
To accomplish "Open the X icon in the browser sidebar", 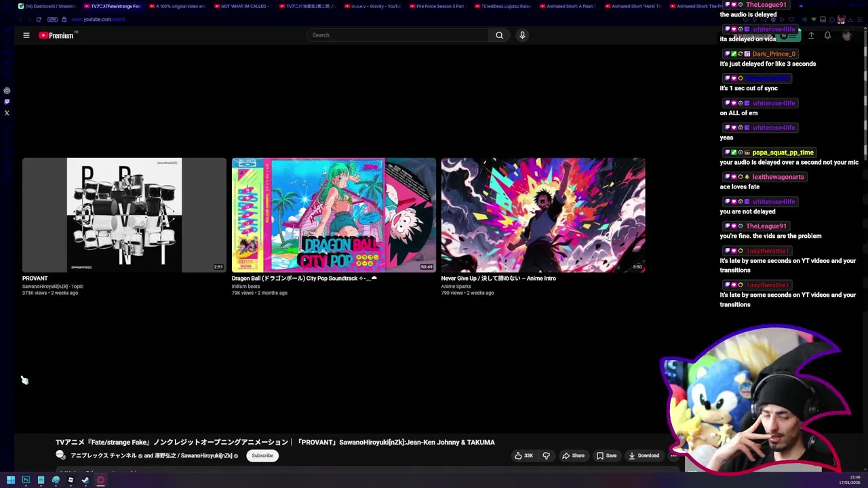I will 7,113.
